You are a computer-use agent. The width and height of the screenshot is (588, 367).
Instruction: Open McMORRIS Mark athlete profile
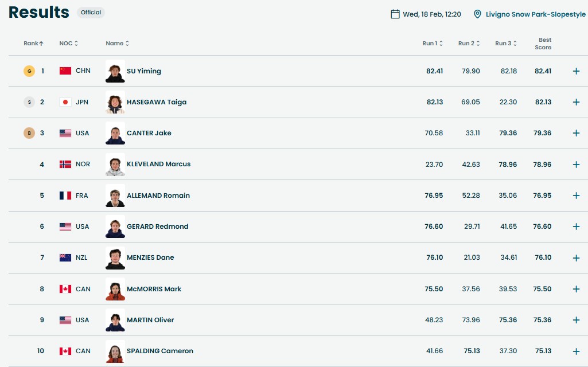pyautogui.click(x=154, y=289)
